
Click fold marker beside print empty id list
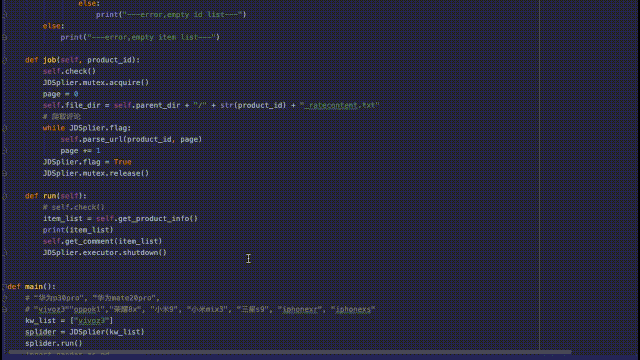pos(4,15)
